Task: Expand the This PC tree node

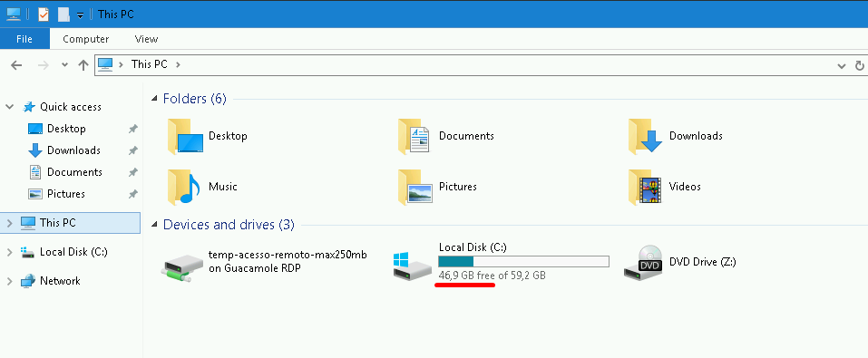Action: pos(9,223)
